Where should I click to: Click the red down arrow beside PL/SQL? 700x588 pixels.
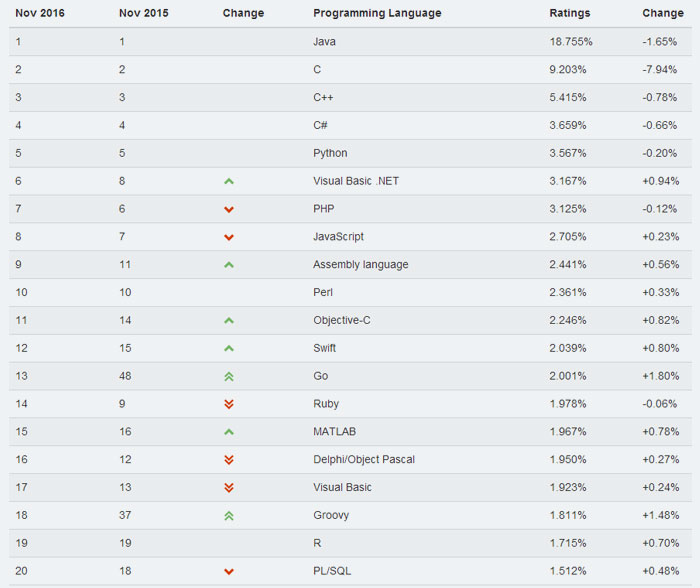(x=229, y=571)
